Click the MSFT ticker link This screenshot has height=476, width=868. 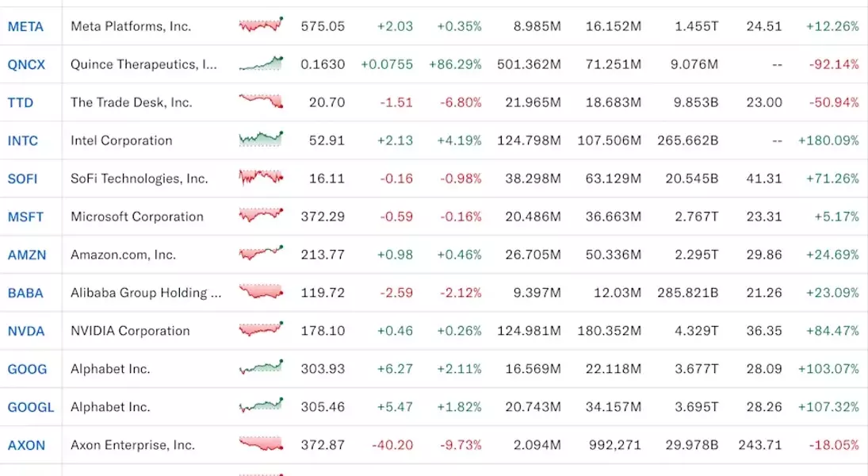(26, 217)
